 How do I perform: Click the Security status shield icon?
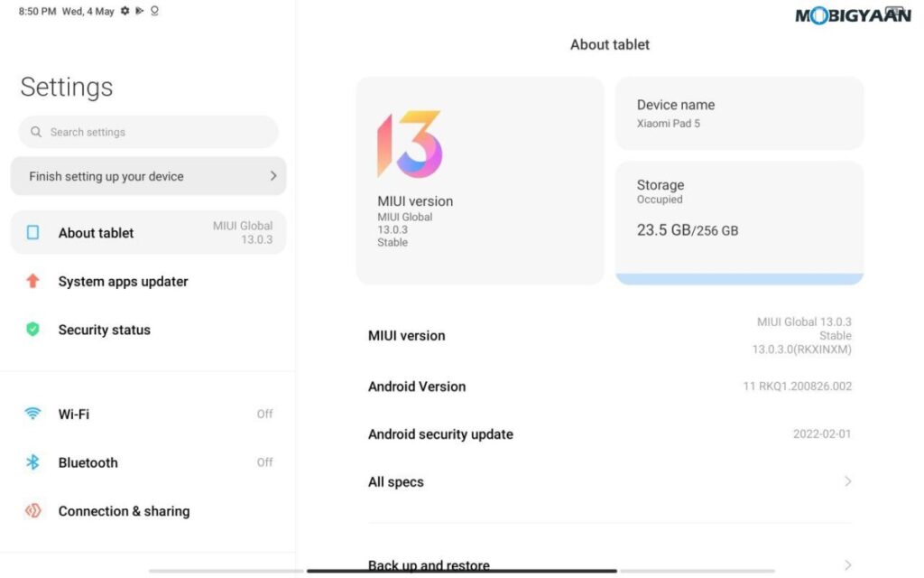(33, 330)
